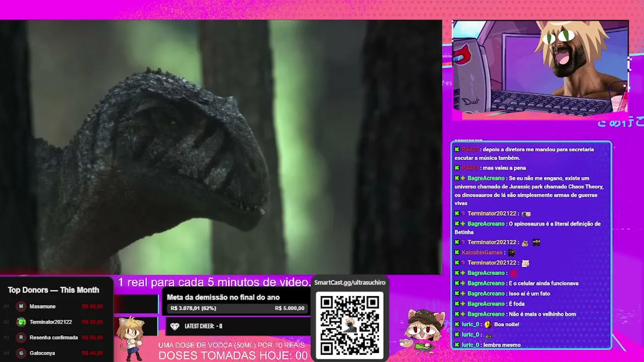Click 'Meta da demissão no final do ano'
The image size is (644, 362).
click(x=223, y=297)
